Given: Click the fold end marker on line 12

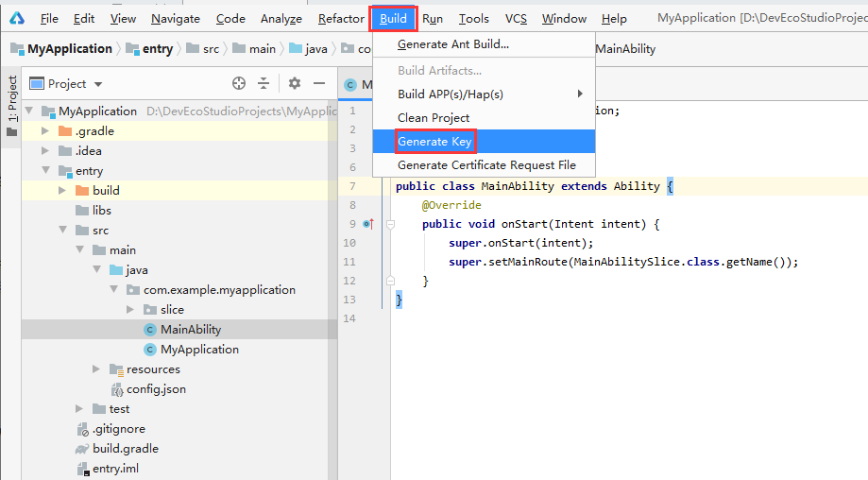Looking at the screenshot, I should click(390, 281).
